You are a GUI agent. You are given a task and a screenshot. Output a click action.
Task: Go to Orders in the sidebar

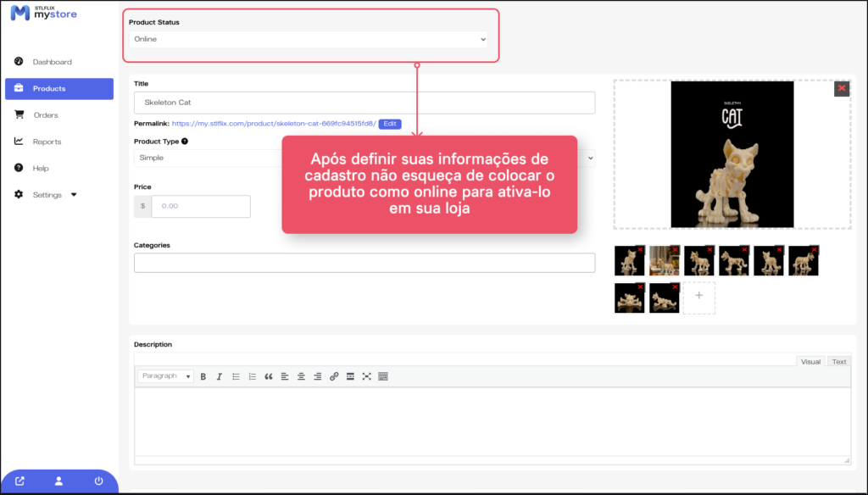[46, 115]
